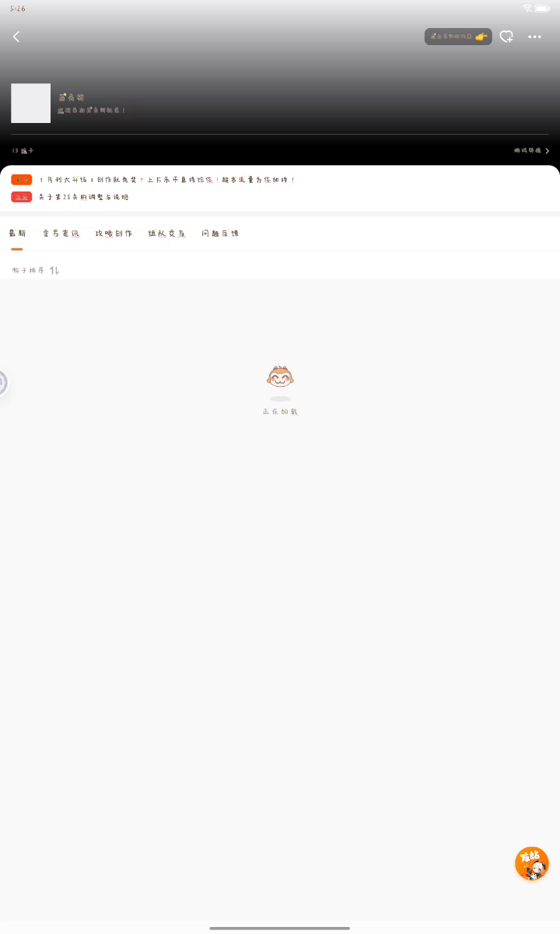This screenshot has width=560, height=934.
Task: Switch to the 官方资讯 tab
Action: [61, 233]
